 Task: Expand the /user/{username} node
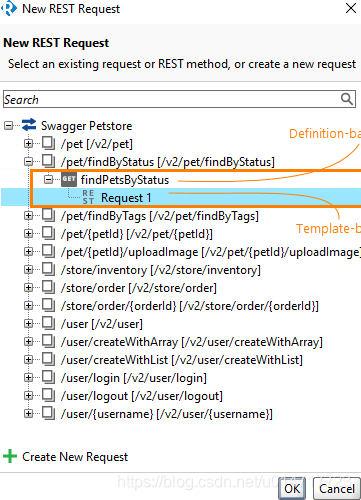(x=28, y=414)
